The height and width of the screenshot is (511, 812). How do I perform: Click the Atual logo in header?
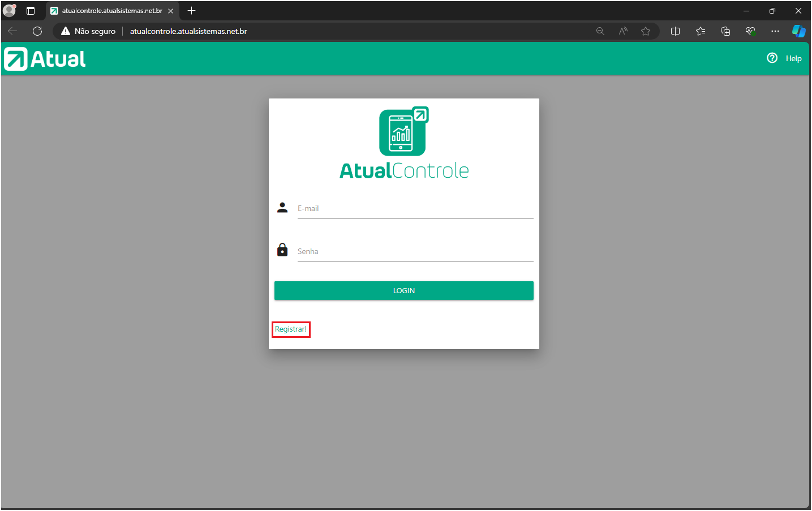(x=45, y=59)
